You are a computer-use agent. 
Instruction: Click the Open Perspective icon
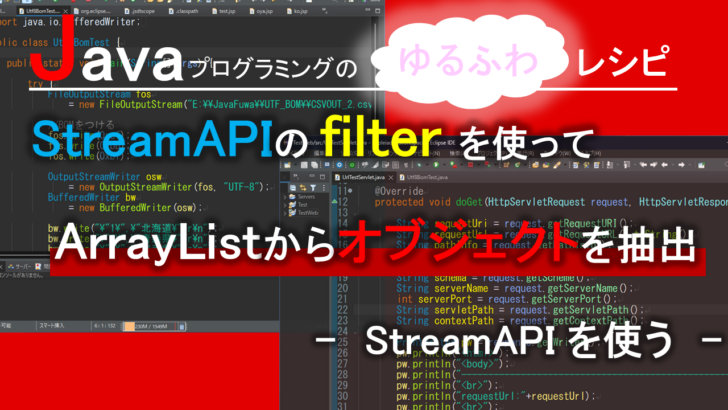(701, 165)
